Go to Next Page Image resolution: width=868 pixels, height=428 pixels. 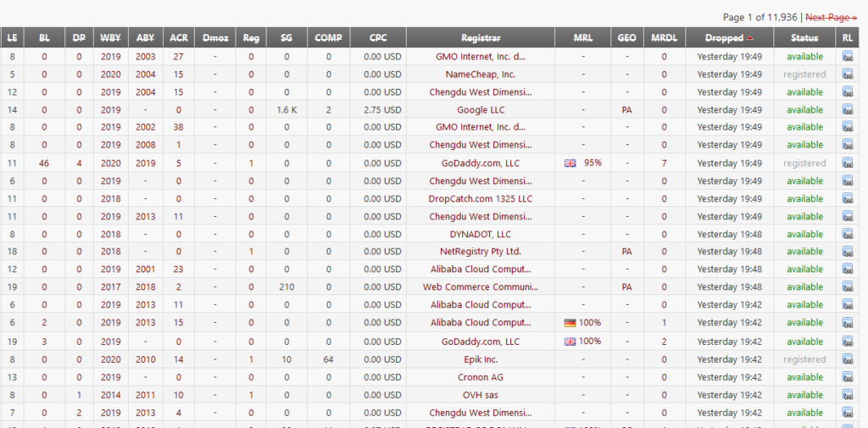coord(831,17)
